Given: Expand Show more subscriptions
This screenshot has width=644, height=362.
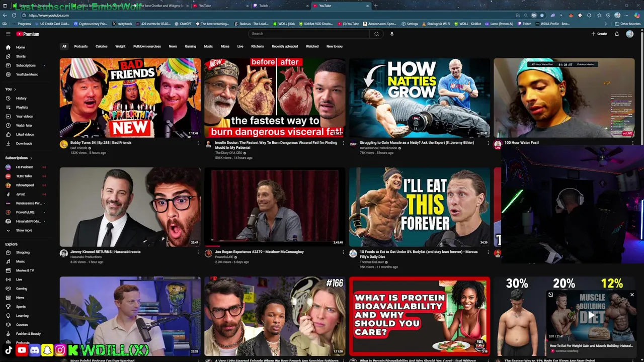Looking at the screenshot, I should tap(24, 230).
